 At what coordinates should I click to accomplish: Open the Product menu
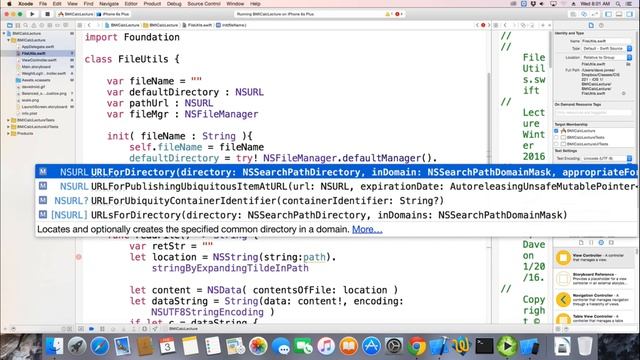(152, 4)
